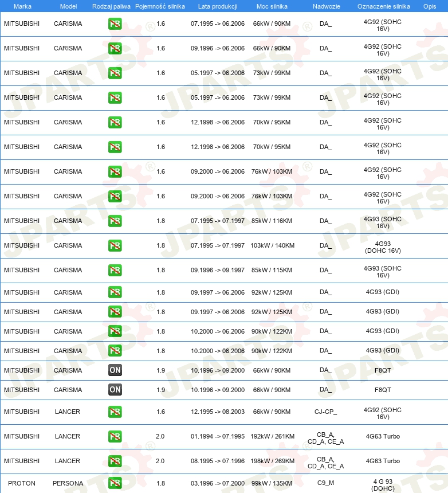This screenshot has width=448, height=493.
Task: Click the 08.1995 -> 07.1996 production years
Action: pyautogui.click(x=217, y=461)
